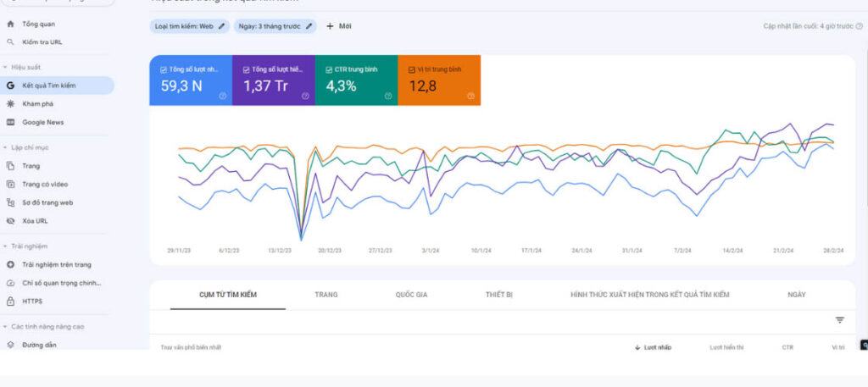Click the Truy vấn phổ biến nhất header
Image resolution: width=868 pixels, height=387 pixels.
(191, 347)
